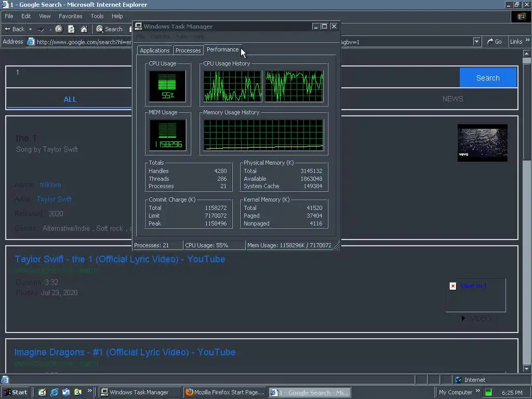Expand the My Computer toolbar chevron
The width and height of the screenshot is (532, 399).
point(478,391)
